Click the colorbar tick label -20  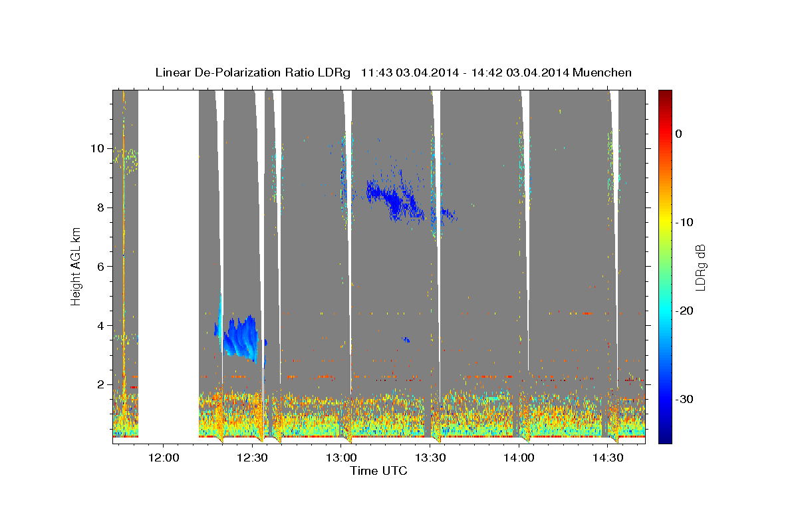(684, 311)
